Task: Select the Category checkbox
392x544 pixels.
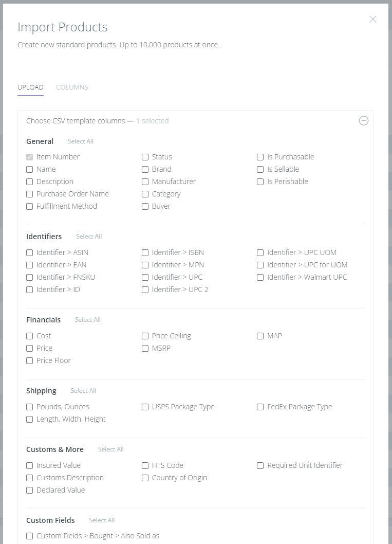Action: (x=145, y=194)
